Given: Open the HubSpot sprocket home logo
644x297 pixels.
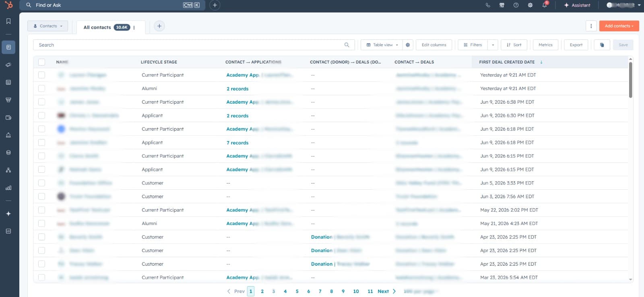Looking at the screenshot, I should (x=8, y=5).
